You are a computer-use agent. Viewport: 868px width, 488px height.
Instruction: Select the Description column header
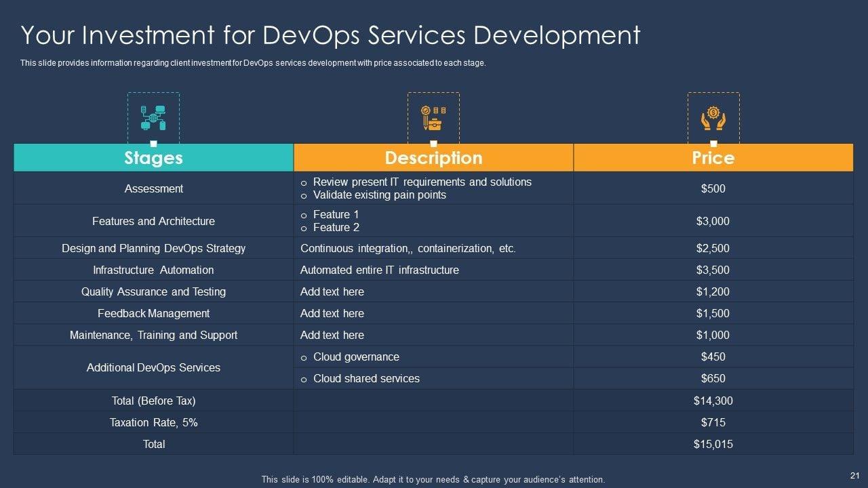click(433, 158)
